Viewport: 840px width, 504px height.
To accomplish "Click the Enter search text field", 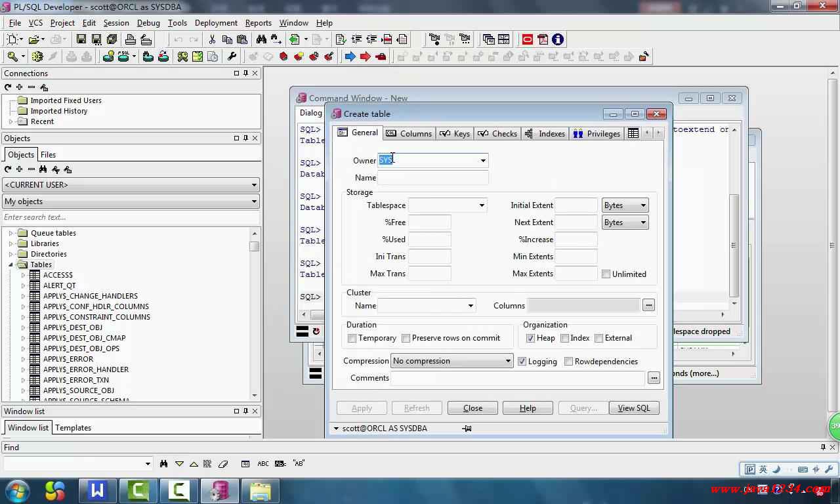I will coord(131,217).
